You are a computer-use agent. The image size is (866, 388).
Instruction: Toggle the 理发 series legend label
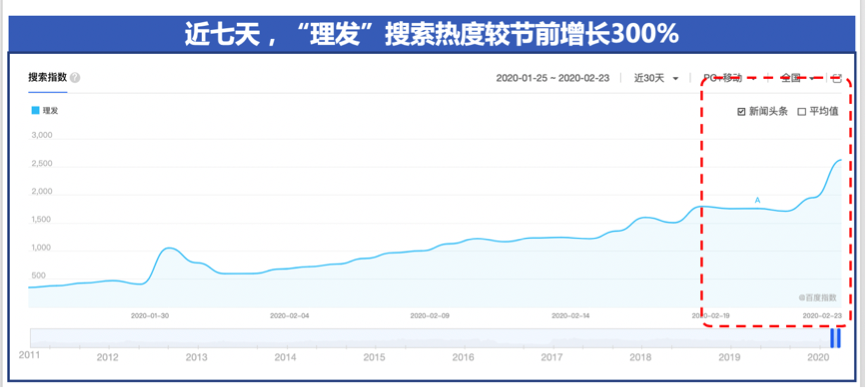(x=50, y=110)
